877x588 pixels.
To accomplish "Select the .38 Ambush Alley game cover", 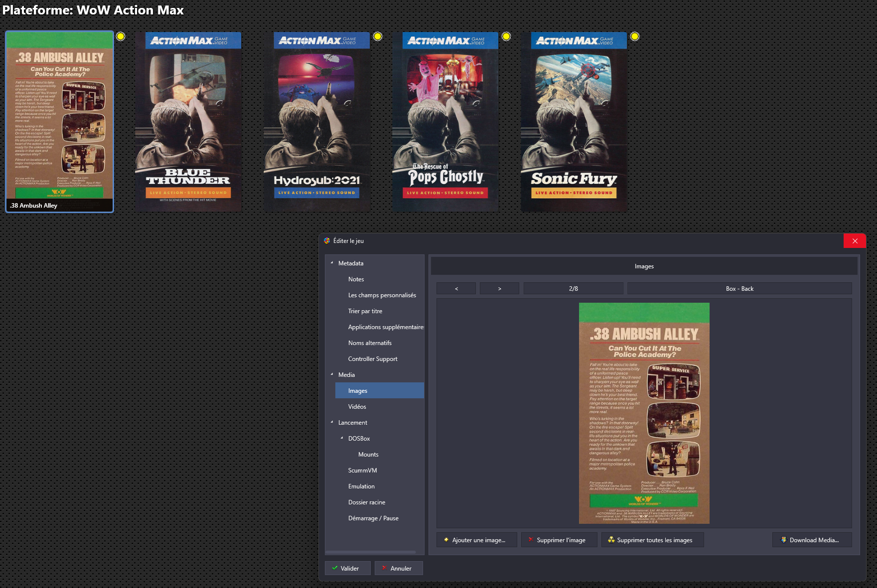I will coord(60,122).
